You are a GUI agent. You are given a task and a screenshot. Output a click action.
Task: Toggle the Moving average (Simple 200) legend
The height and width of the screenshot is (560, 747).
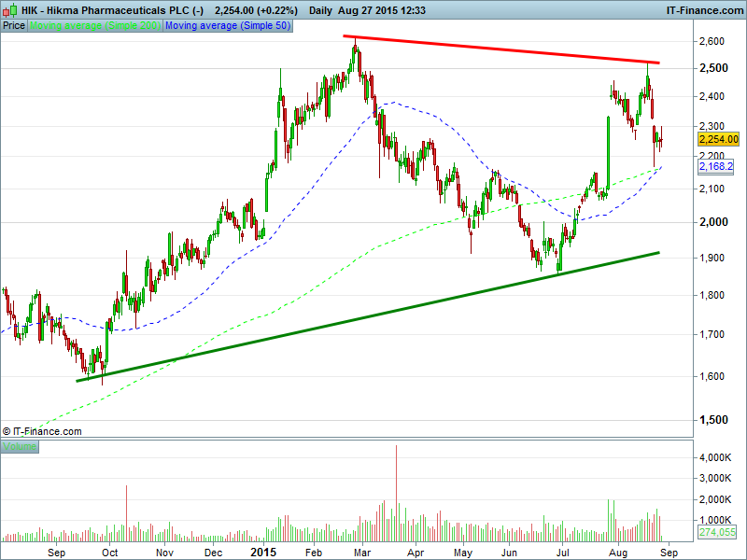pyautogui.click(x=95, y=25)
